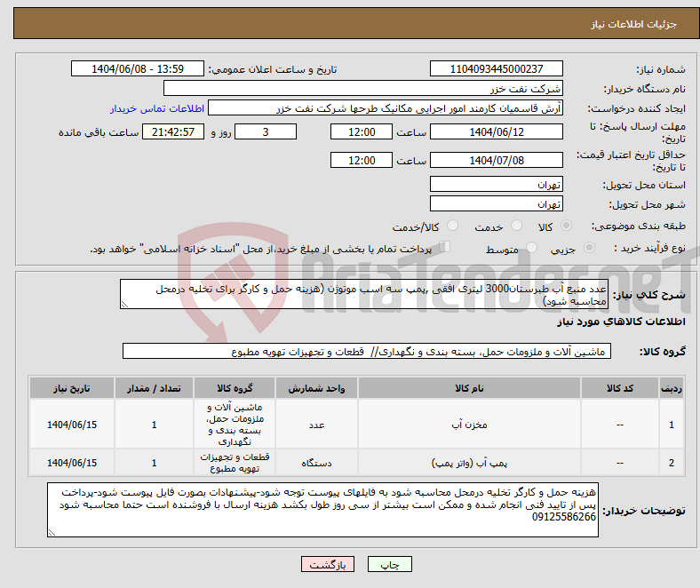Image resolution: width=700 pixels, height=588 pixels.
Task: Select the خدمت radio button
Action: (516, 226)
